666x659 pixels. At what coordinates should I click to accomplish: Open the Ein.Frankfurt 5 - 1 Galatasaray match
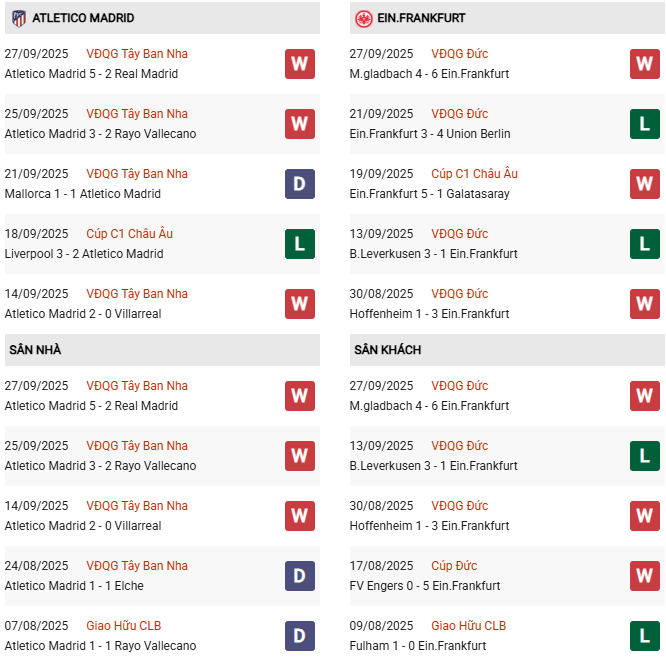point(431,194)
